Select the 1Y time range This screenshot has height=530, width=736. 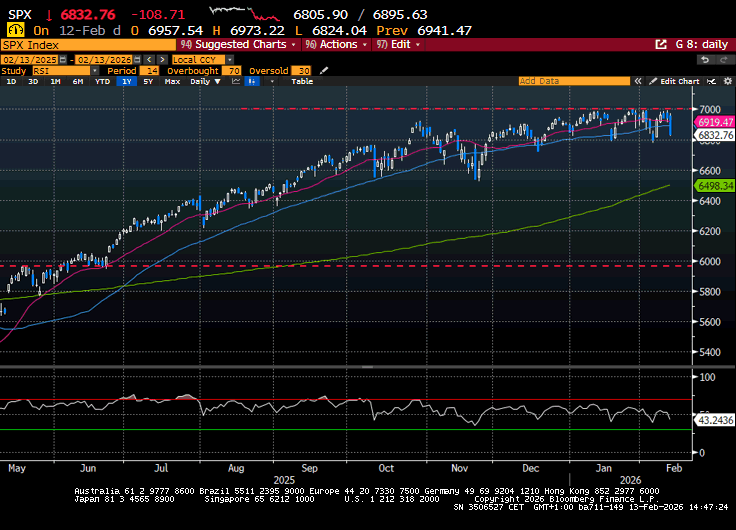(x=127, y=81)
